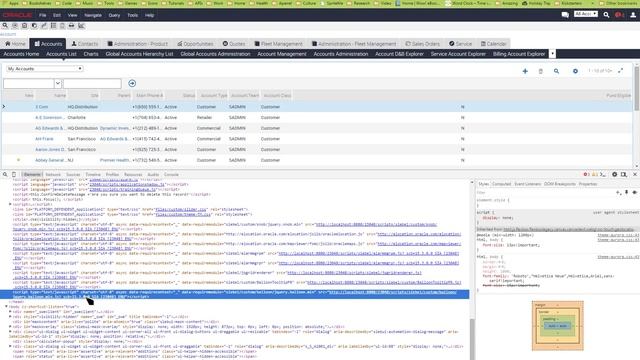Image resolution: width=640 pixels, height=360 pixels.
Task: Open the Accounts Home view link
Action: tap(21, 54)
